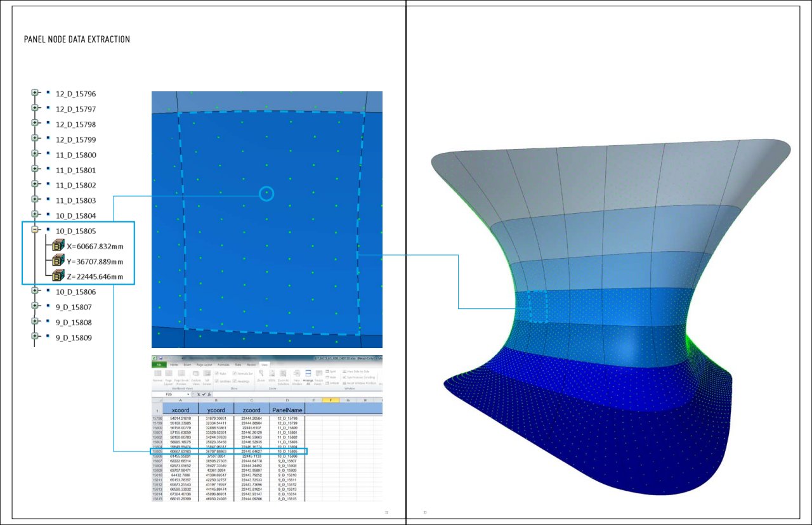Click the Zoom magnifier icon in ribbon
The width and height of the screenshot is (812, 525).
[x=261, y=373]
